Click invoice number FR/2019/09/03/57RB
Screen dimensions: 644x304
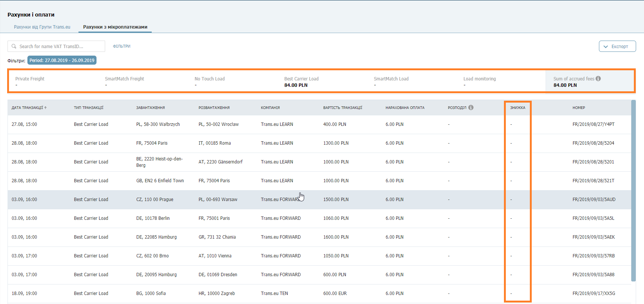[594, 256]
